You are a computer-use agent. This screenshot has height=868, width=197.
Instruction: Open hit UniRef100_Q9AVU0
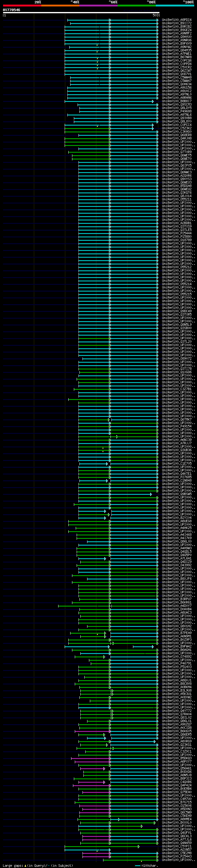point(176,37)
